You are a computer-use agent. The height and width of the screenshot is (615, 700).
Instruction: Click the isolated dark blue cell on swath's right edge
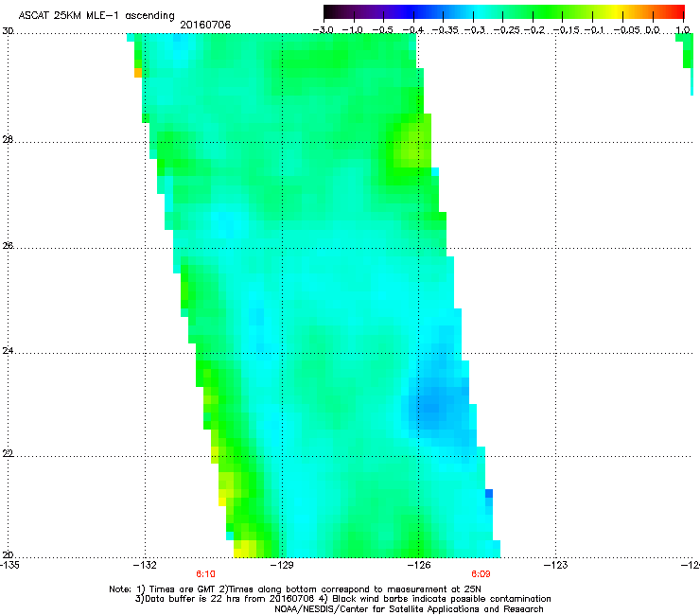489,494
